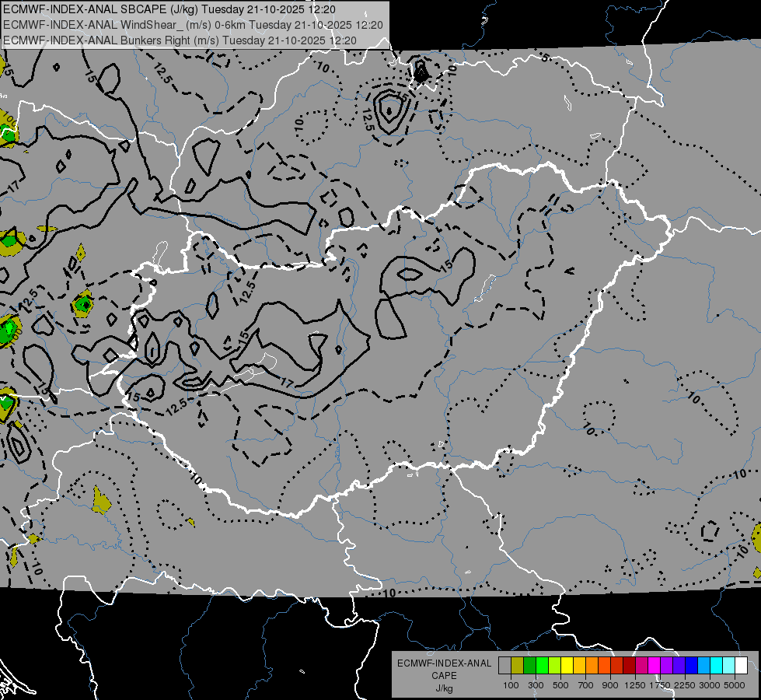Select the yellow-green legend swatch

tap(555, 665)
